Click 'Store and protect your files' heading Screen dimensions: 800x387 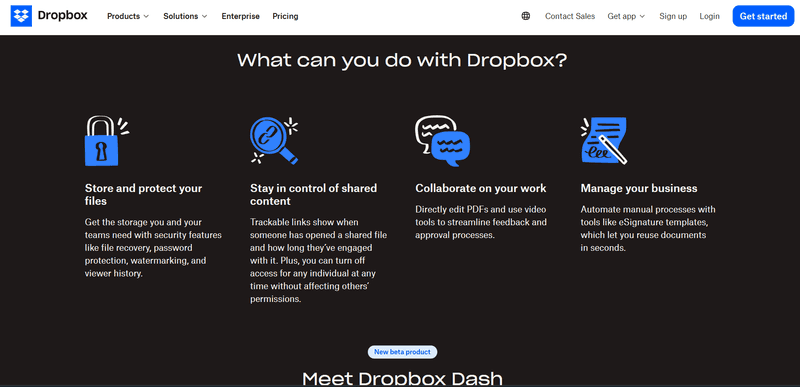pos(143,195)
